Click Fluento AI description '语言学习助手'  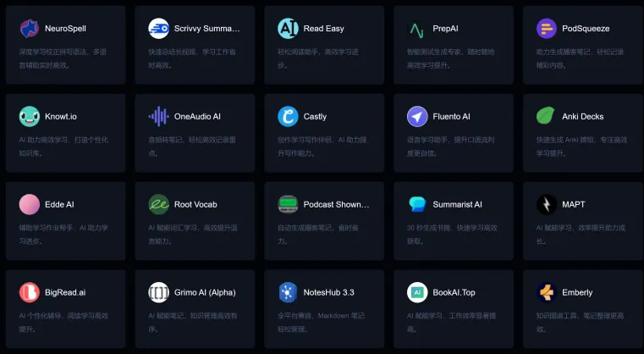pyautogui.click(x=429, y=141)
